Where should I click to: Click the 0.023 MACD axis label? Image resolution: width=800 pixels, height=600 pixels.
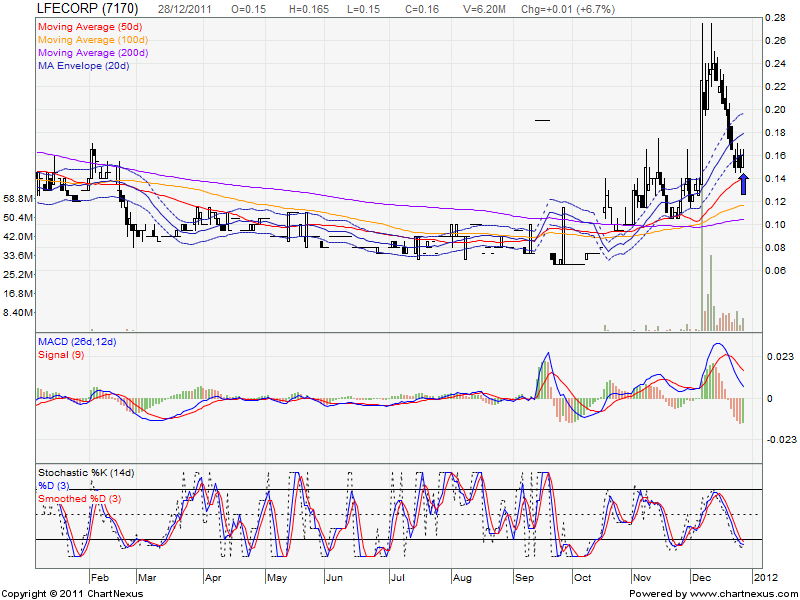pos(778,357)
